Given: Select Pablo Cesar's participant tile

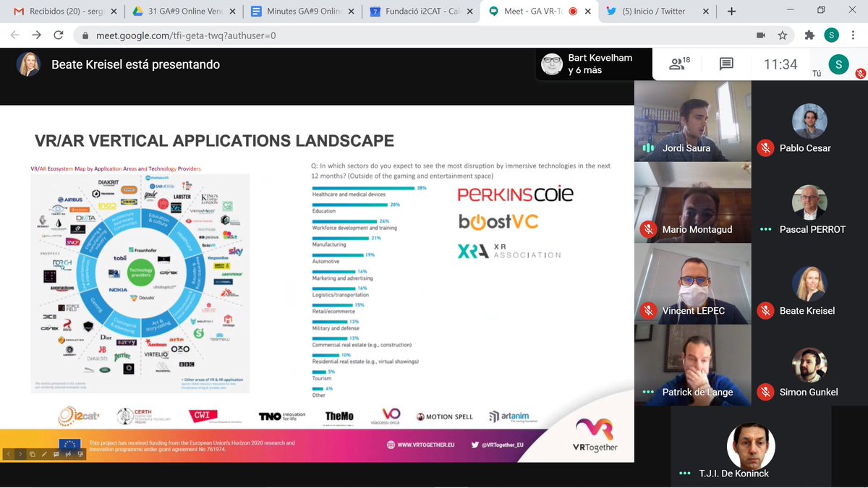Looking at the screenshot, I should (x=809, y=121).
